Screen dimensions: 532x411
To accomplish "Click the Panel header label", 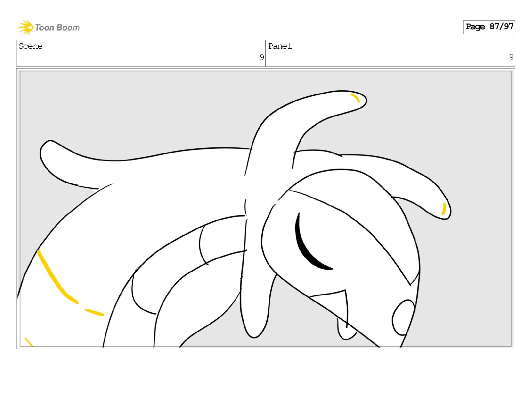I will point(280,46).
